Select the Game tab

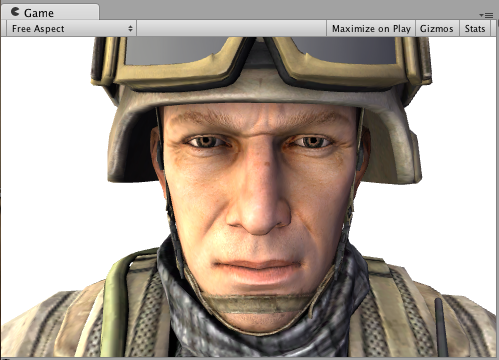click(x=50, y=12)
